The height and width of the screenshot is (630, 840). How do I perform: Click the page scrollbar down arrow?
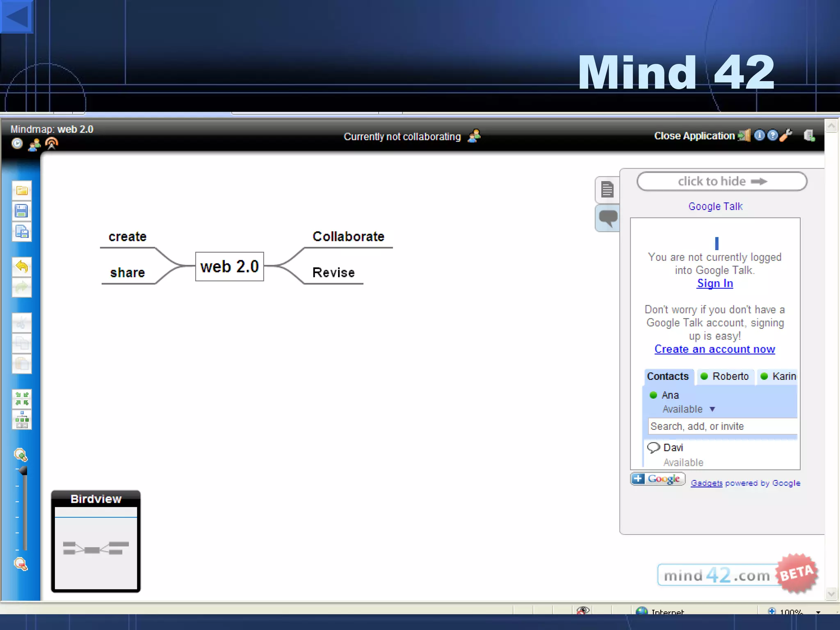(831, 594)
